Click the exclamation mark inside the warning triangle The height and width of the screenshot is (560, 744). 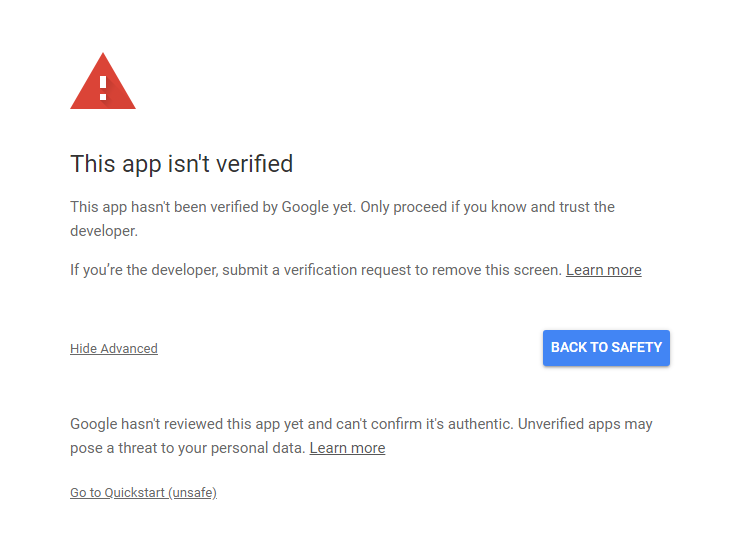tap(103, 85)
